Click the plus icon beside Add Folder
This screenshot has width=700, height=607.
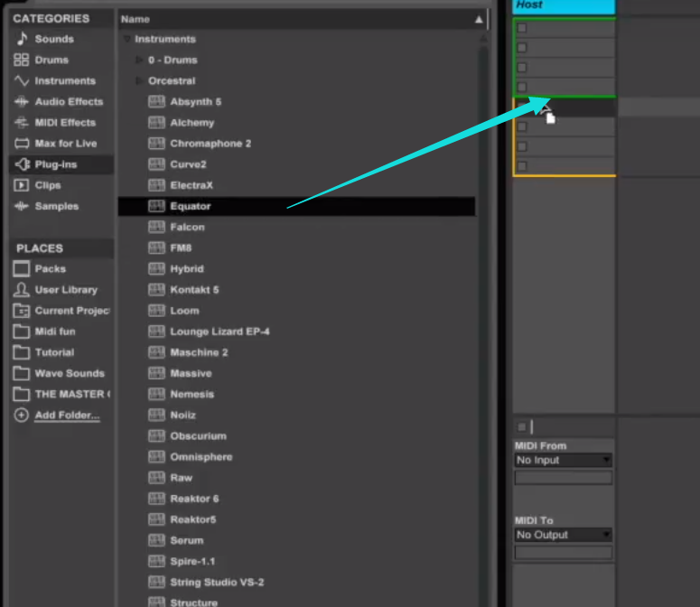(x=21, y=416)
